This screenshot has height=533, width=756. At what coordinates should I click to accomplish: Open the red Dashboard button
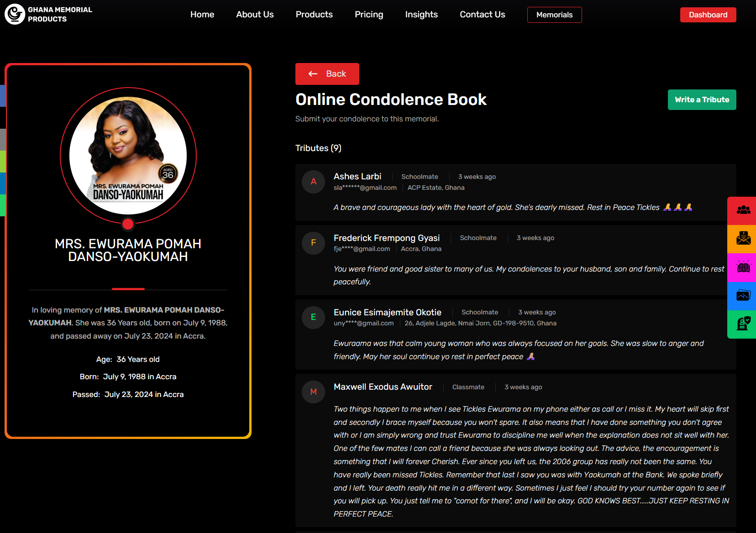[x=708, y=15]
